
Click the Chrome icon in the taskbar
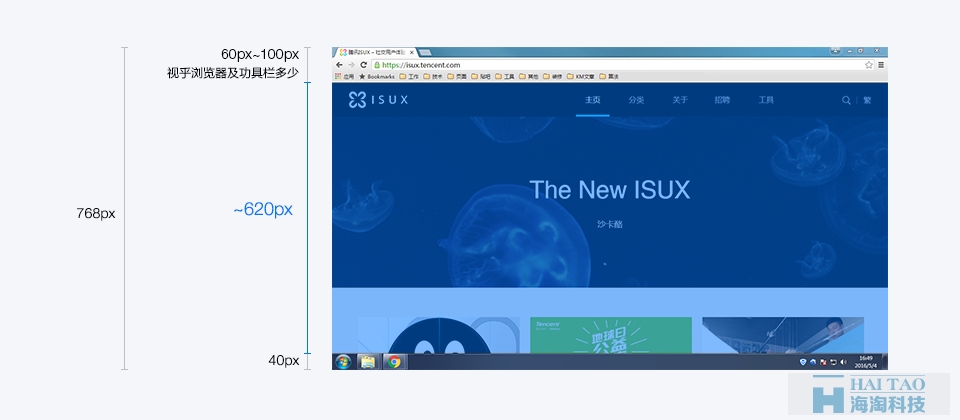point(394,362)
